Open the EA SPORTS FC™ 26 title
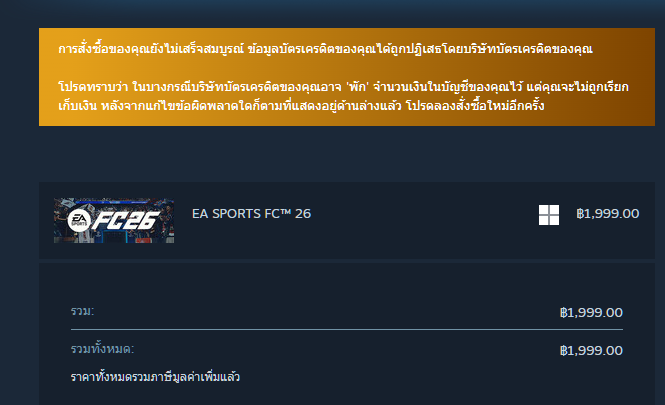 [251, 214]
